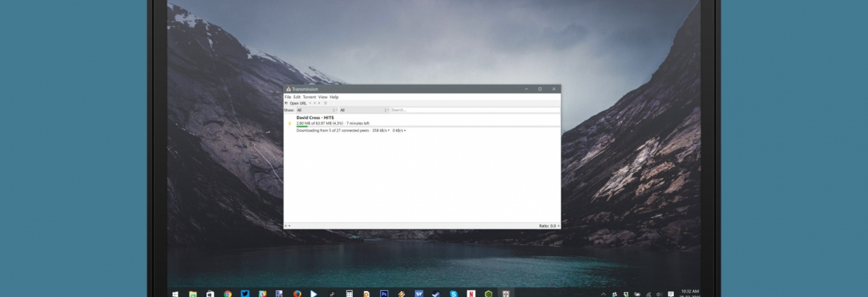This screenshot has width=868, height=297.
Task: Minimize the Transmission window
Action: point(526,88)
